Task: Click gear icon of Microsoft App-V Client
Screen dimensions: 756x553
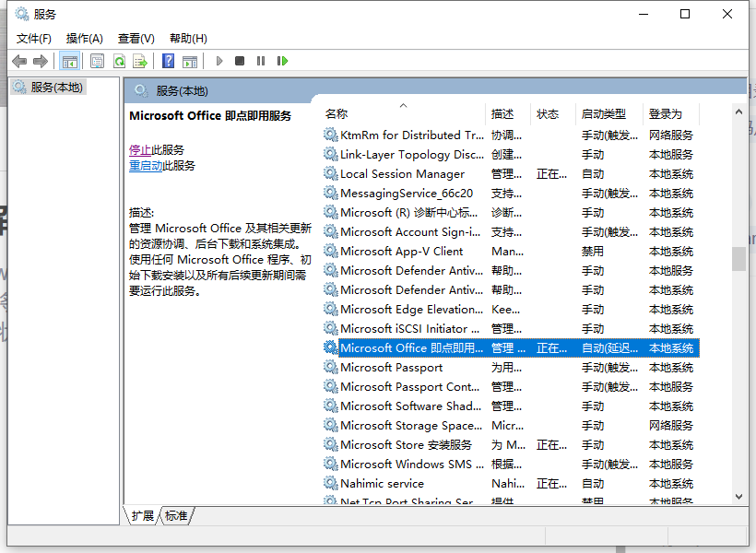Action: 330,251
